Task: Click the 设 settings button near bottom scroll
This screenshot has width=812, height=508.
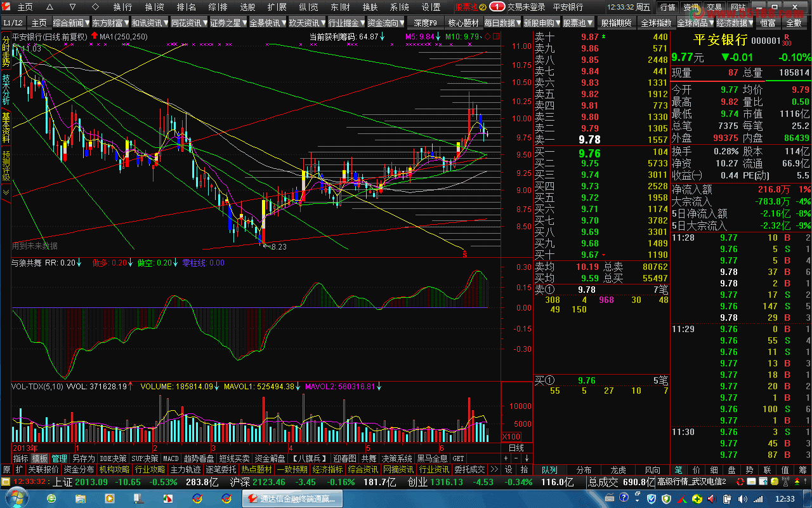Action: click(x=509, y=470)
